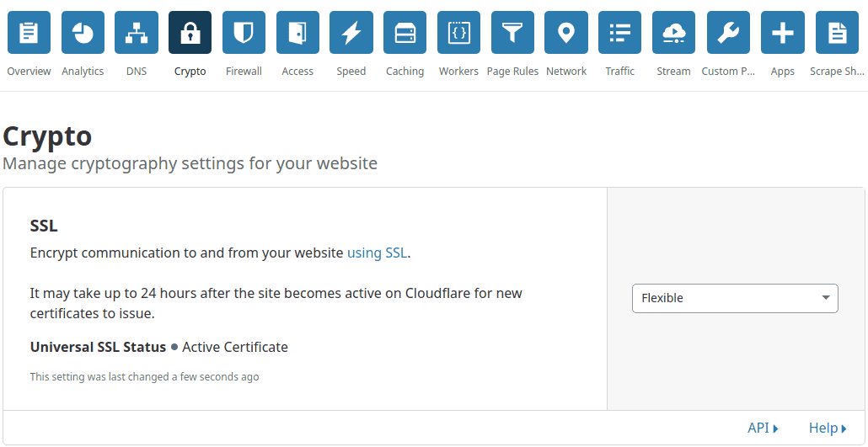Click the Overview tab label
The width and height of the screenshot is (868, 447).
29,72
